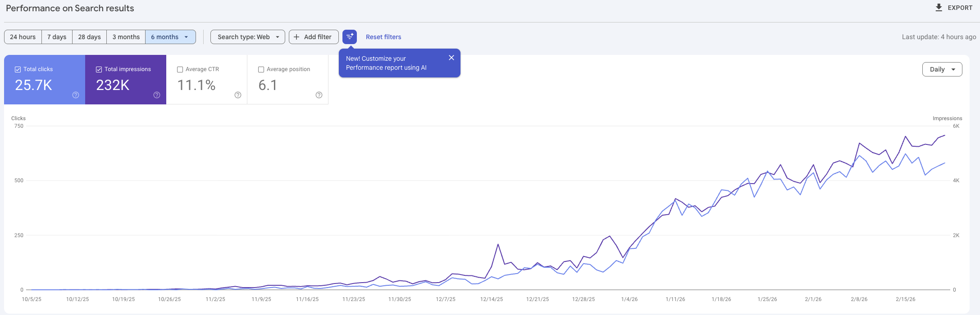
Task: Switch to the 3 months range
Action: coord(126,37)
